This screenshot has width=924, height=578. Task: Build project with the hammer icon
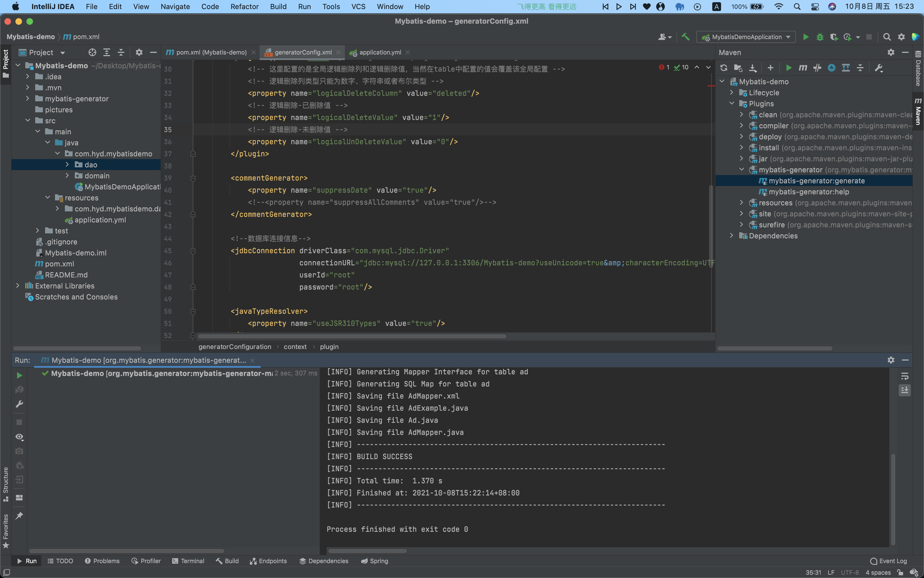(x=685, y=37)
